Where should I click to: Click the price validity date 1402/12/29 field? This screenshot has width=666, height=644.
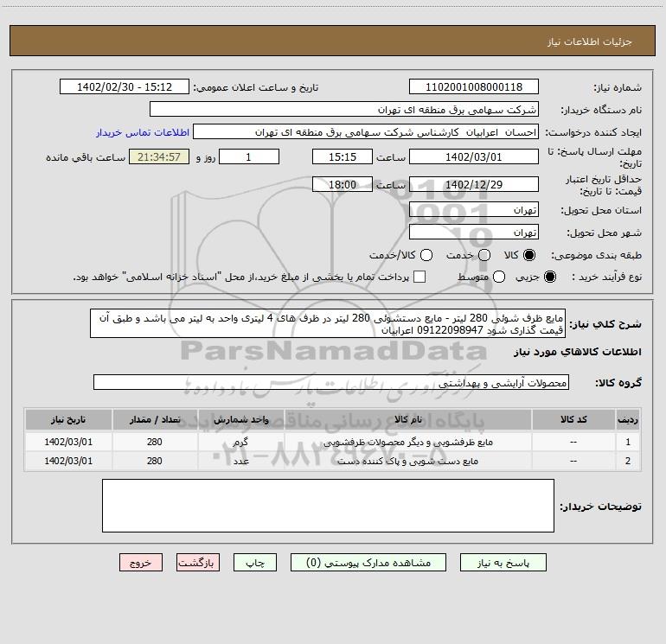pos(474,184)
